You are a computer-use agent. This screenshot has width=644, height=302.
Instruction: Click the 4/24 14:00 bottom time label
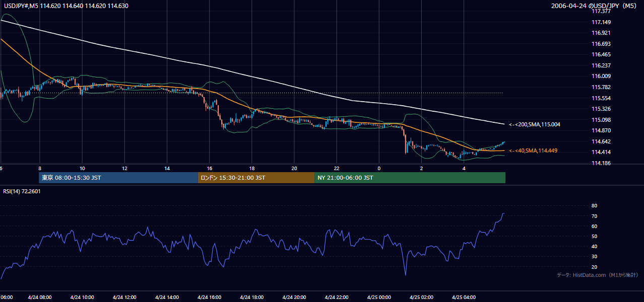[x=167, y=297]
